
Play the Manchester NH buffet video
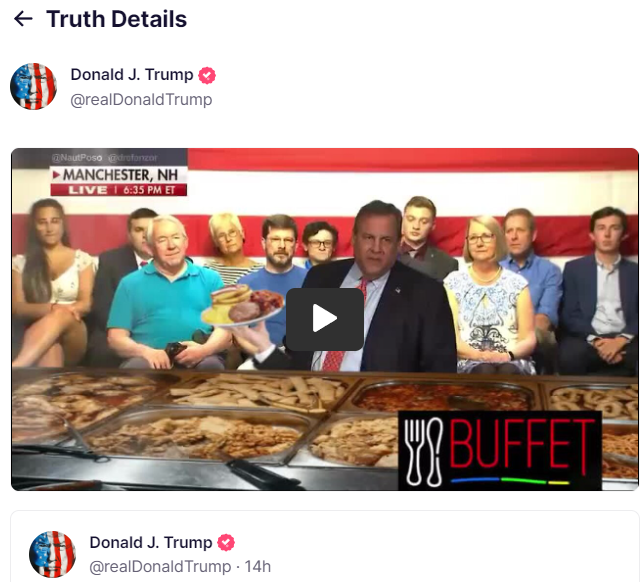[324, 319]
